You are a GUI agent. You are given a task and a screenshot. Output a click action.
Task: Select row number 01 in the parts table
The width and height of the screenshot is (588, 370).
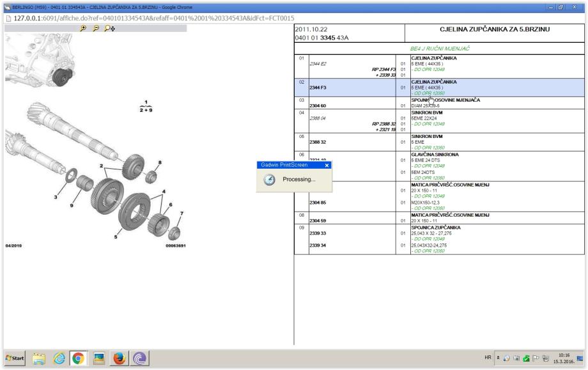click(302, 58)
